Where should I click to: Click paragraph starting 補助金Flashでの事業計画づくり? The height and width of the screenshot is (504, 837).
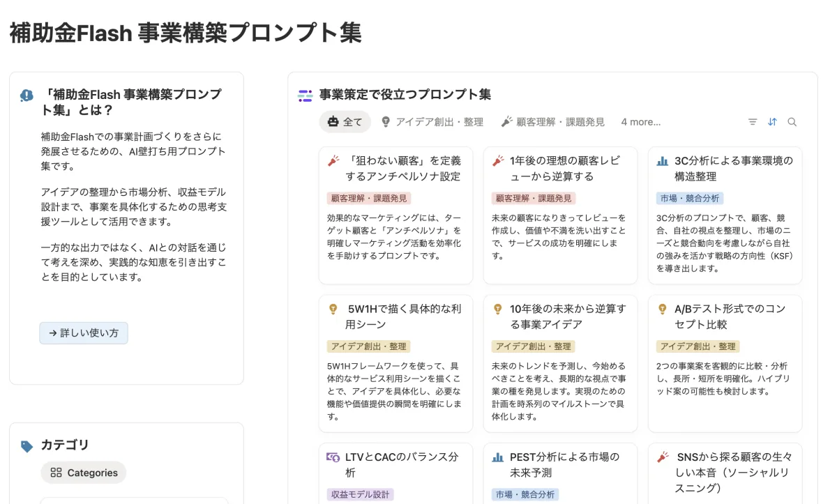(x=134, y=151)
